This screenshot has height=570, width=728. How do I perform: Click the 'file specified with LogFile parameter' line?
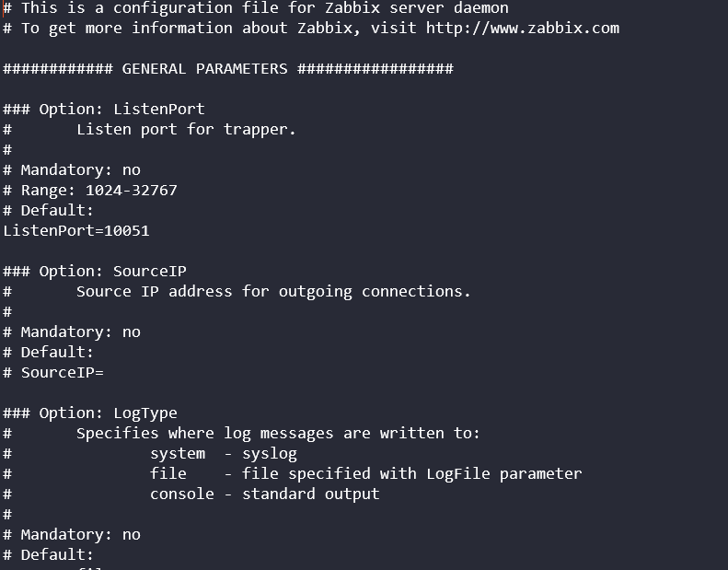coord(365,473)
